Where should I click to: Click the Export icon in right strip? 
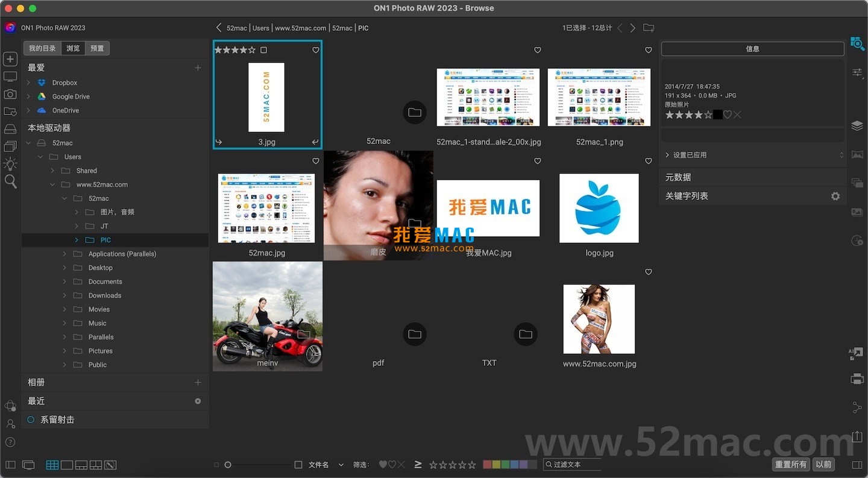tap(857, 436)
